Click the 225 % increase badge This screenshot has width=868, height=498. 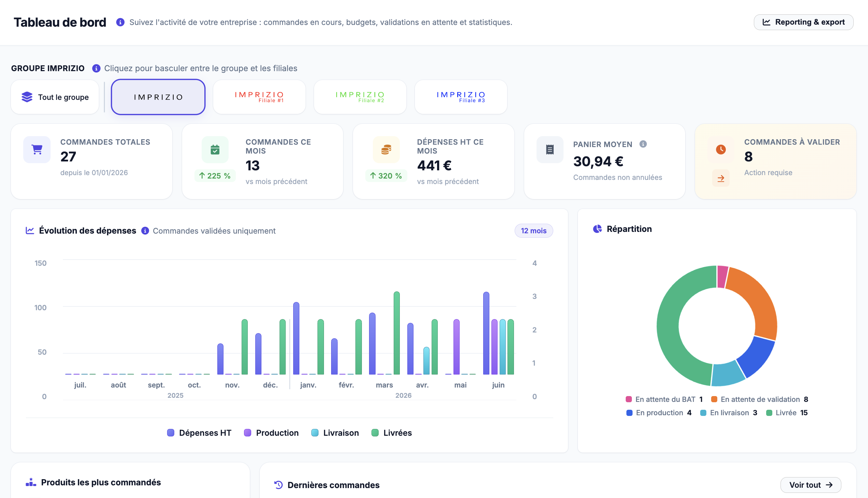(215, 176)
